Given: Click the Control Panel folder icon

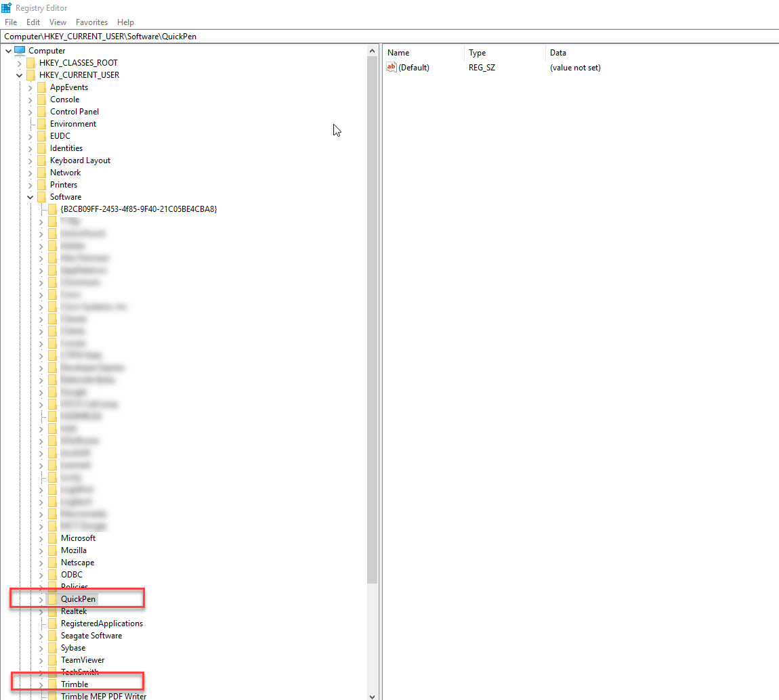Looking at the screenshot, I should [41, 112].
